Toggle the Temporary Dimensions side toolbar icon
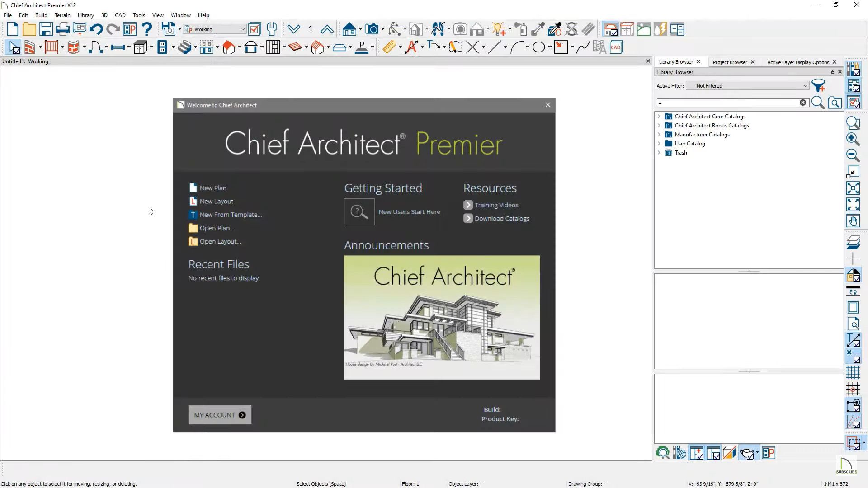 tap(853, 357)
